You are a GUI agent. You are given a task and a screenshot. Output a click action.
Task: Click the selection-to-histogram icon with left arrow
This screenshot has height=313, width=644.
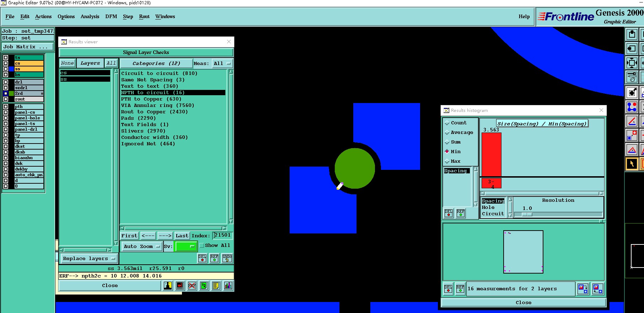[x=598, y=289]
